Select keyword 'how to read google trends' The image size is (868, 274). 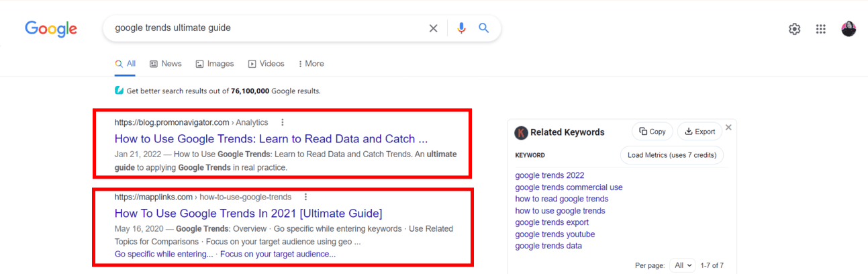point(562,199)
